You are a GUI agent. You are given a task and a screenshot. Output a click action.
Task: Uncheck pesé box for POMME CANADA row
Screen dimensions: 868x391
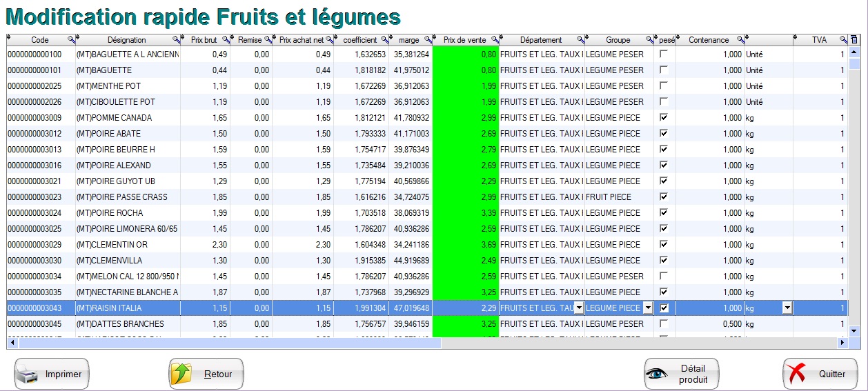pyautogui.click(x=664, y=117)
